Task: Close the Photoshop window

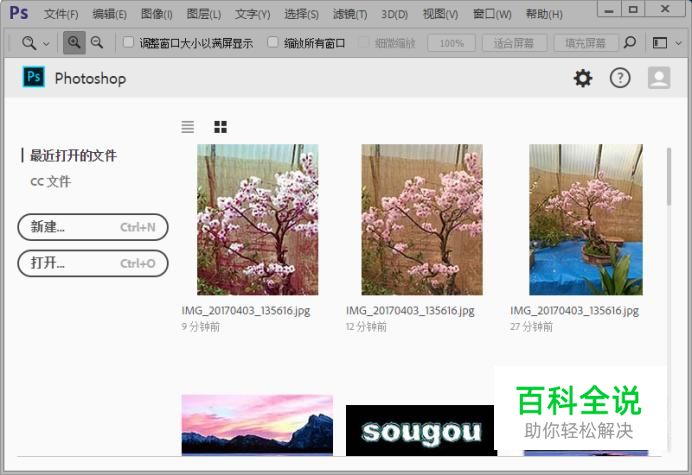Action: (666, 9)
